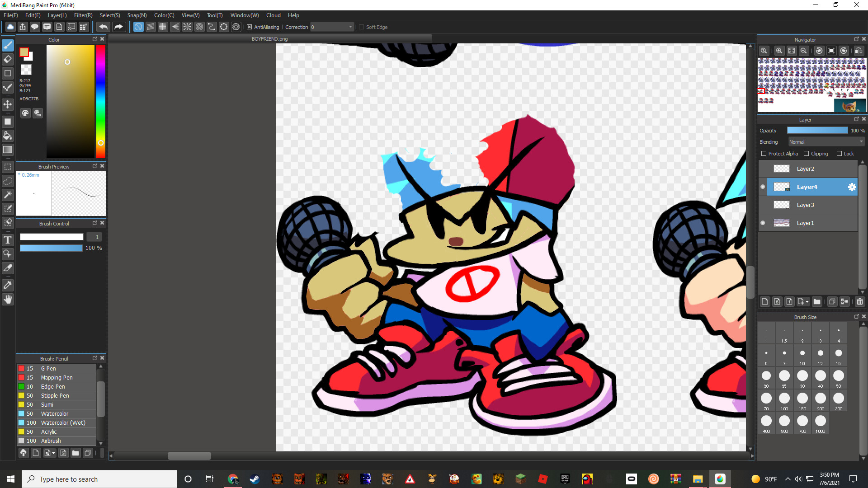The width and height of the screenshot is (868, 488).
Task: Select the Gradient tool
Action: [x=7, y=150]
